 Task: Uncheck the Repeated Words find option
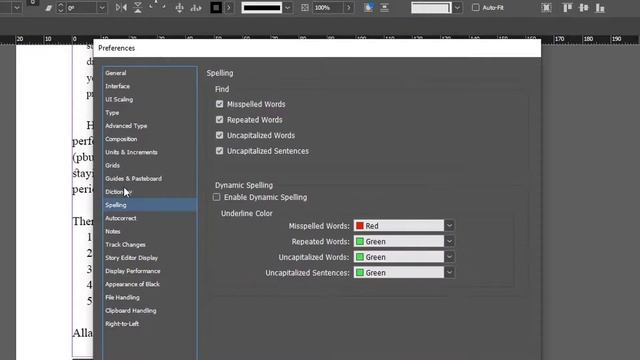point(220,120)
